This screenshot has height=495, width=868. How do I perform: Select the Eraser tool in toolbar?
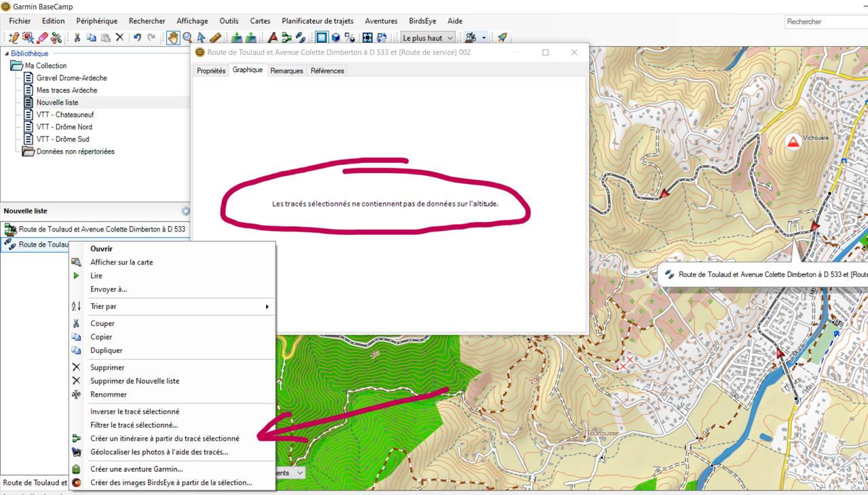pyautogui.click(x=42, y=38)
